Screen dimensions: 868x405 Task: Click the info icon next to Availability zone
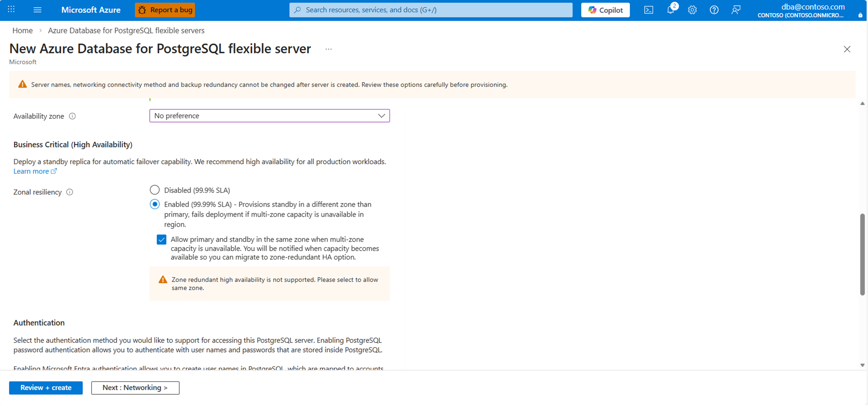72,116
